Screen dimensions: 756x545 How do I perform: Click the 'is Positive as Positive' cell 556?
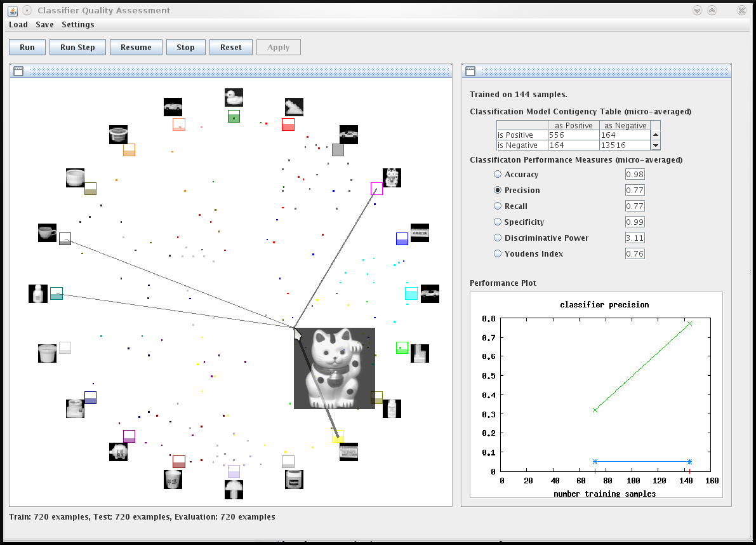(x=574, y=135)
